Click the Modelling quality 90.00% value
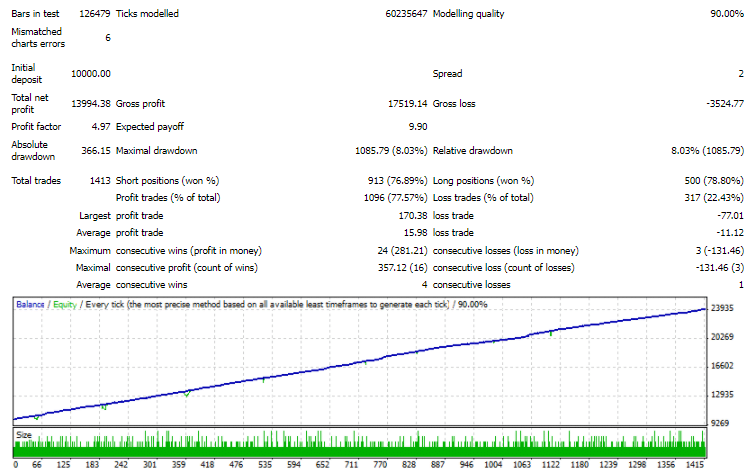The height and width of the screenshot is (475, 750). tap(726, 15)
